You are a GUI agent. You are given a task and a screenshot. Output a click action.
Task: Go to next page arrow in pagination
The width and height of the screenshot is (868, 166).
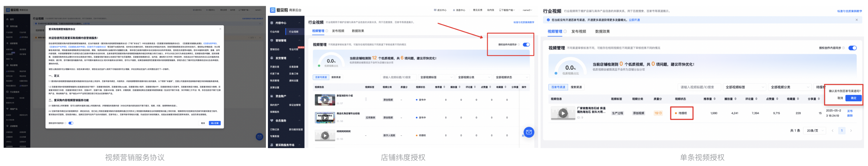tap(851, 130)
